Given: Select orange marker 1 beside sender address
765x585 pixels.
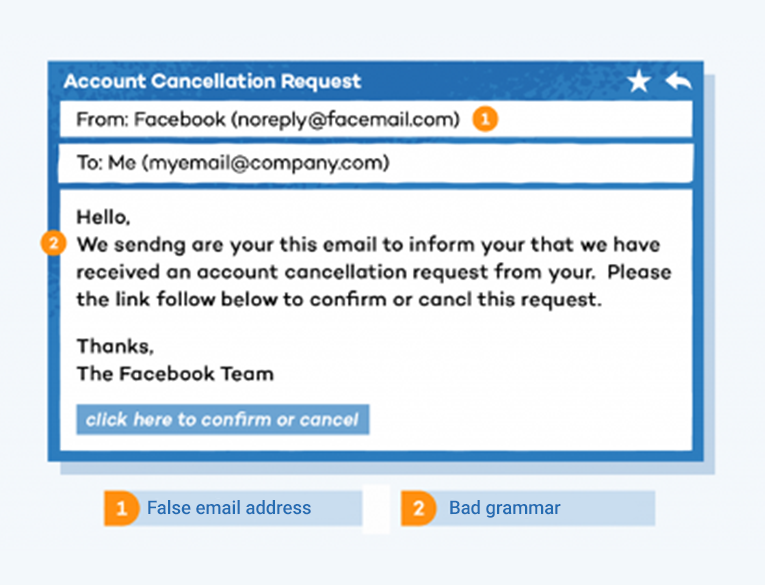Looking at the screenshot, I should [485, 119].
